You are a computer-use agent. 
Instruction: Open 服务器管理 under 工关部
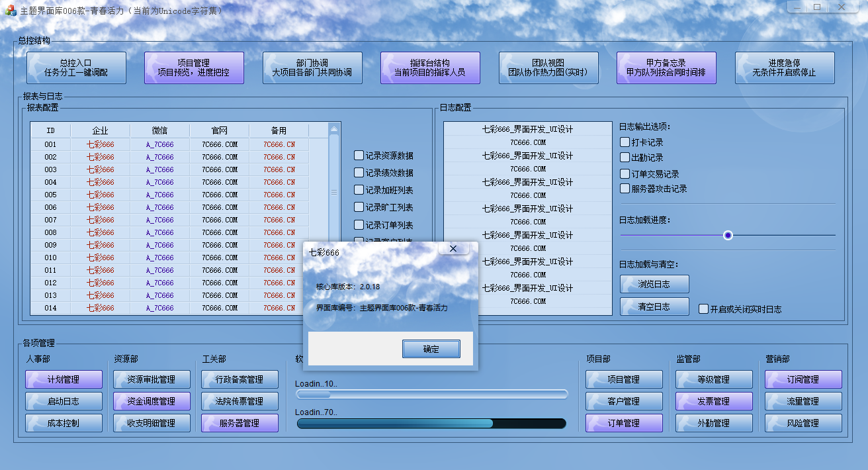point(239,423)
